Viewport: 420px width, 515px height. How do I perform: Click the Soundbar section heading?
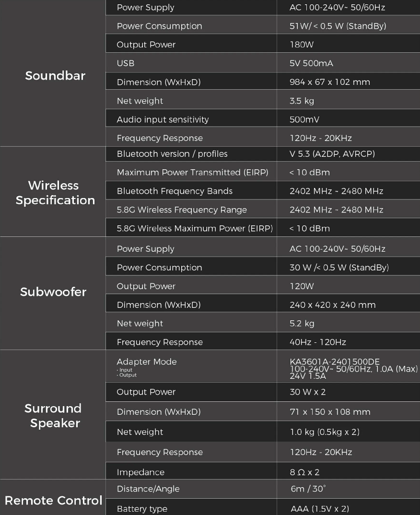point(55,76)
